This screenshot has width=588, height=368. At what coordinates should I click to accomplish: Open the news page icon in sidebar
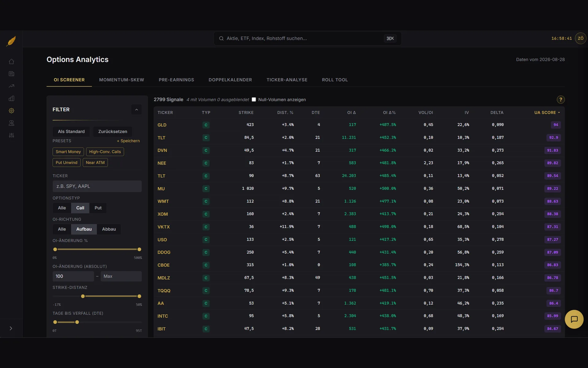pos(11,74)
